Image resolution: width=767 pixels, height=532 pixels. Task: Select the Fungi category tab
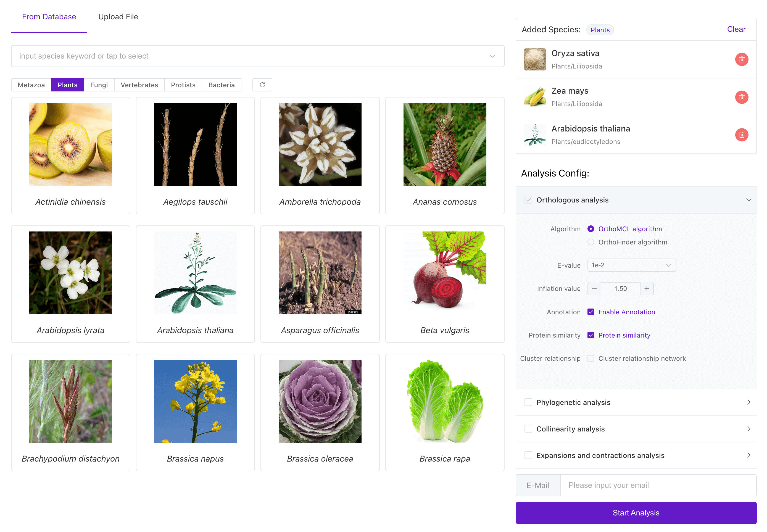click(x=99, y=85)
